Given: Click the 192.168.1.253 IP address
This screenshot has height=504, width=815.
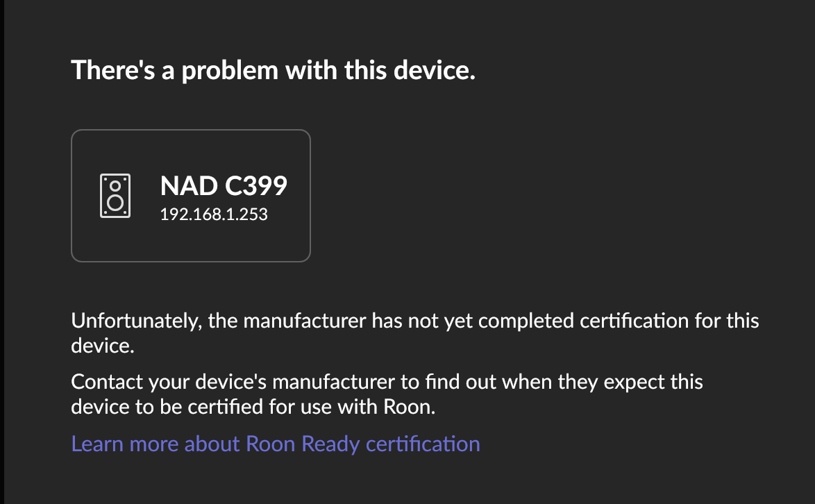Looking at the screenshot, I should [x=214, y=215].
